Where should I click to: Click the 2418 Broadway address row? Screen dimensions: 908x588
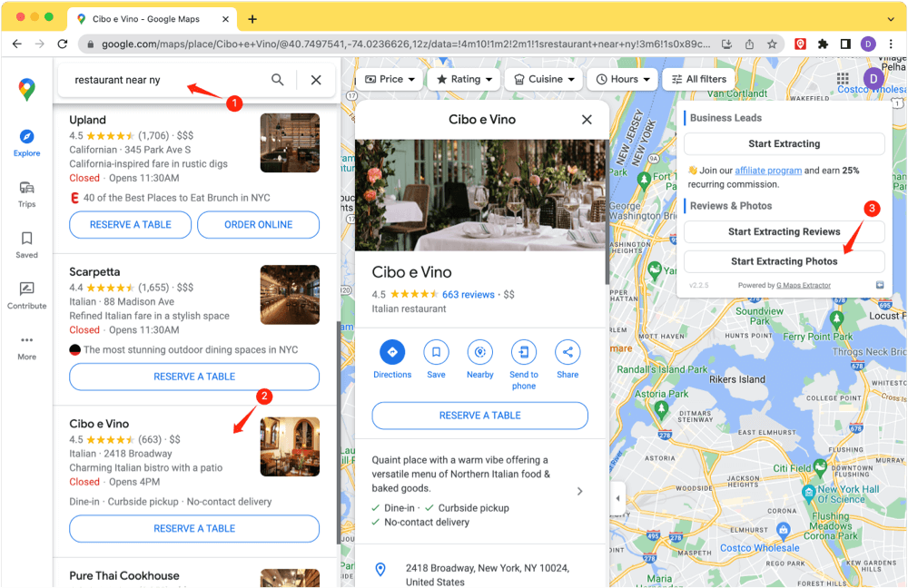[x=480, y=574]
